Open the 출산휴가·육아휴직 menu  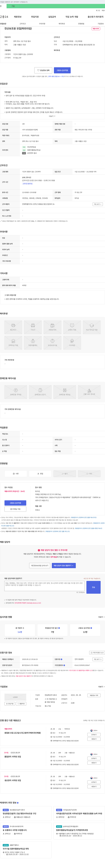(96, 17)
